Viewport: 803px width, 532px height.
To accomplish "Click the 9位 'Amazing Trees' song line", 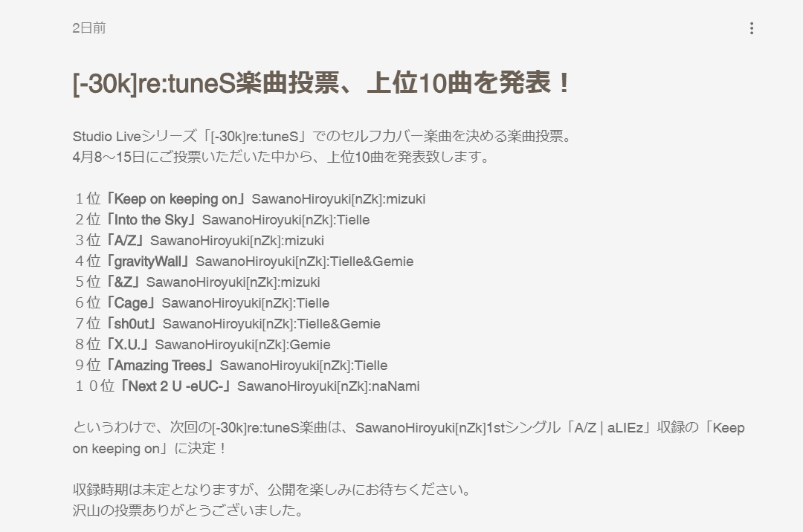I will coord(230,366).
